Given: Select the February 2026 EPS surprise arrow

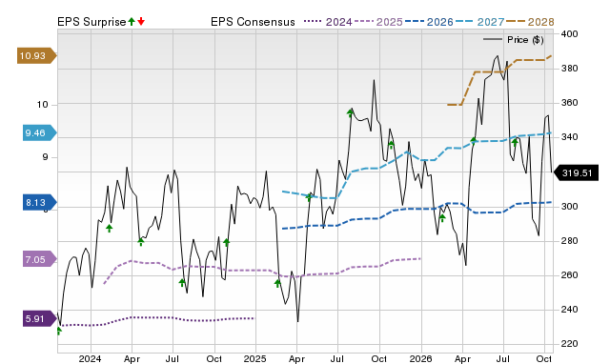Looking at the screenshot, I should coord(442,218).
